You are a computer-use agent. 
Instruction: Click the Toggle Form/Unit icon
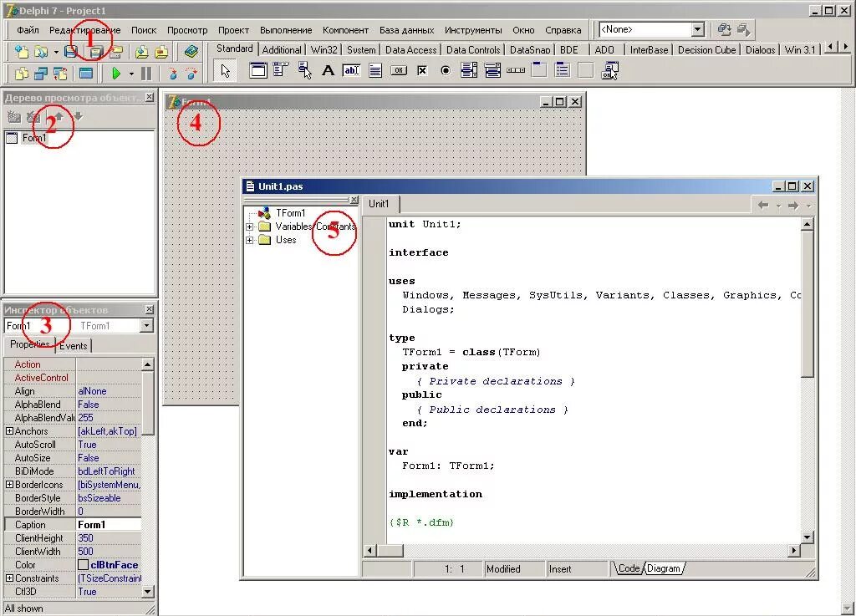pos(60,73)
